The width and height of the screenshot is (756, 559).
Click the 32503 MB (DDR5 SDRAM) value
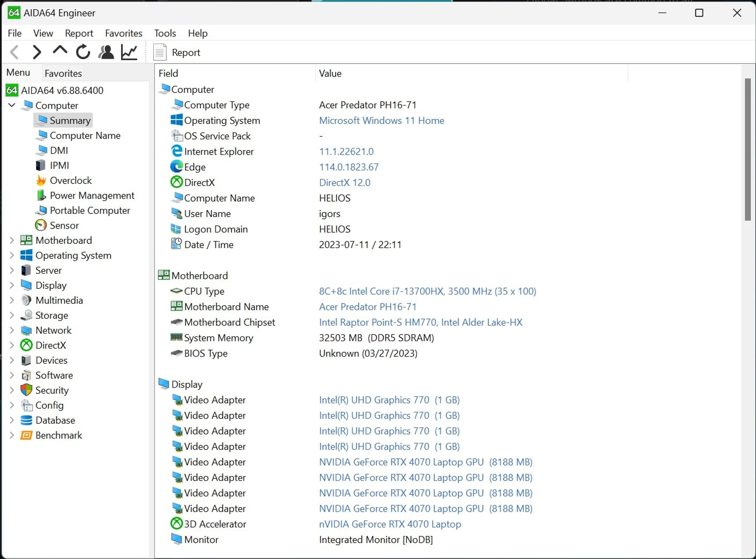[x=376, y=338]
